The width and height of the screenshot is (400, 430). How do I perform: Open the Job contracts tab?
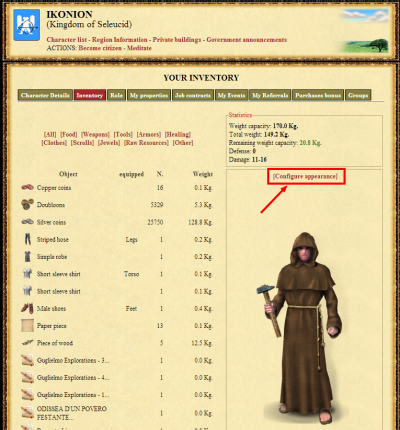point(193,95)
